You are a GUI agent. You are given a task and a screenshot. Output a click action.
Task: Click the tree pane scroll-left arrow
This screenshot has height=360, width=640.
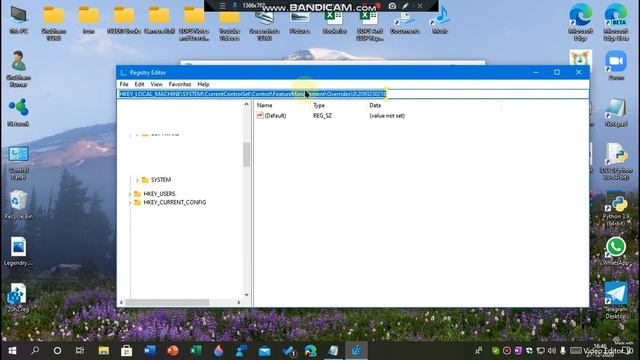(121, 302)
